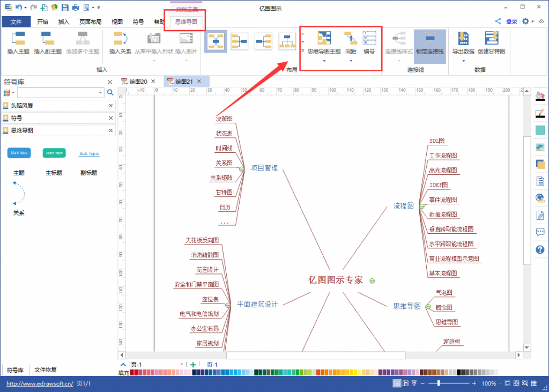Switch to the 插入 ribbon tab
The image size is (549, 392).
coord(64,22)
